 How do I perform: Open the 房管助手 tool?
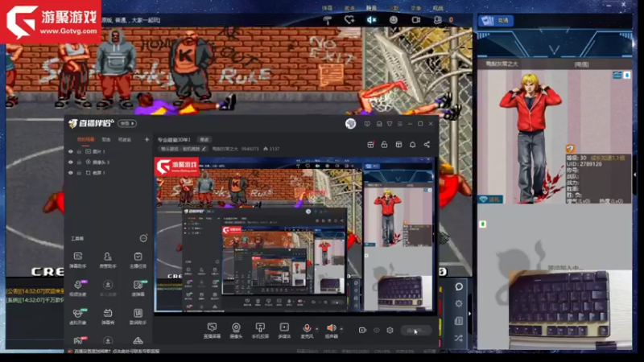coord(108,260)
